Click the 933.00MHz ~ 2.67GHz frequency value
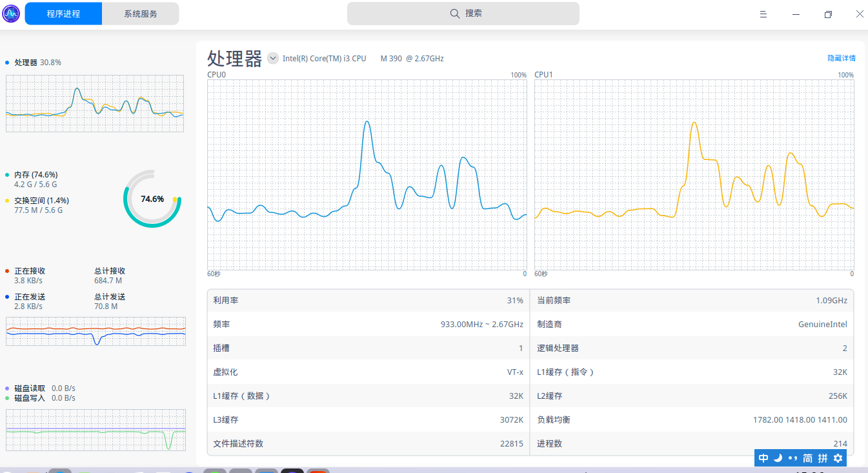 tap(482, 325)
